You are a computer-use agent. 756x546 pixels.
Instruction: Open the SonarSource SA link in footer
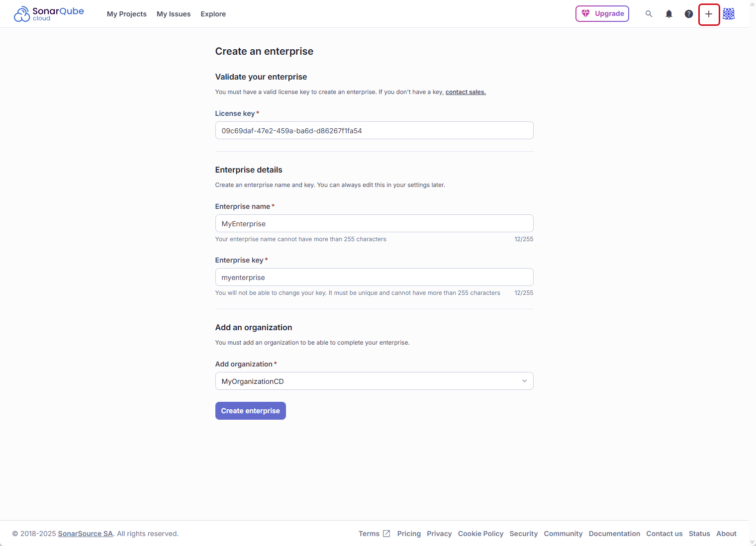click(85, 533)
